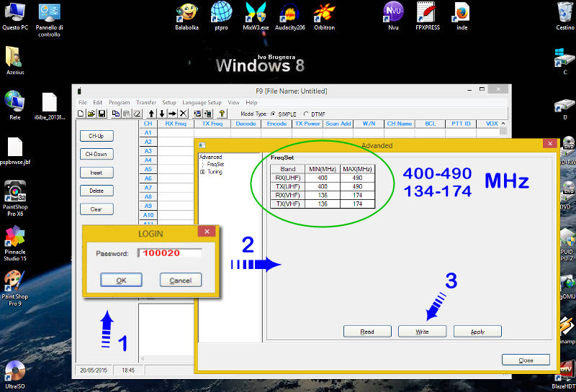Viewport: 576px width, 392px height.
Task: Click RX(UHF) MIN cell showing 400
Action: click(323, 178)
